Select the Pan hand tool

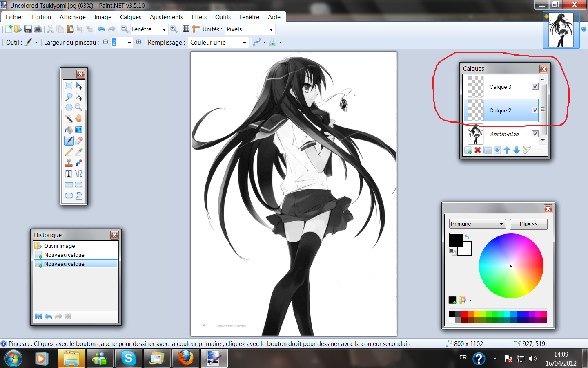tap(79, 119)
